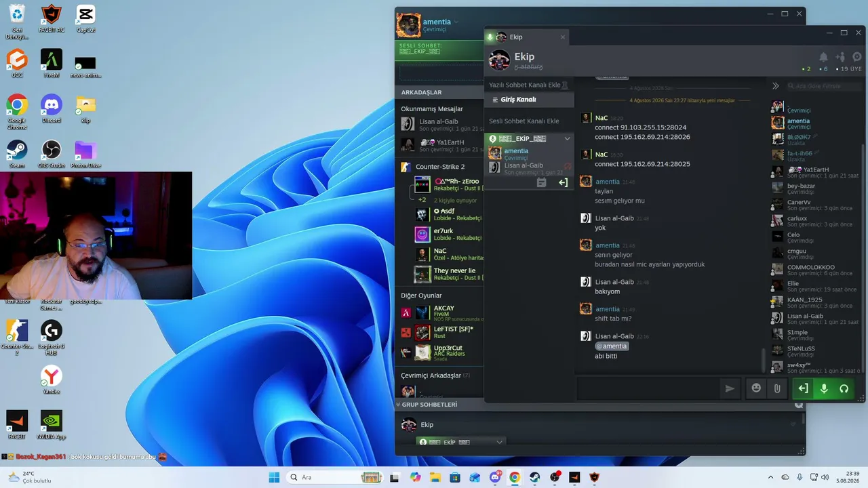868x488 pixels.
Task: Open Yandex browser desktop shortcut
Action: pos(52,380)
